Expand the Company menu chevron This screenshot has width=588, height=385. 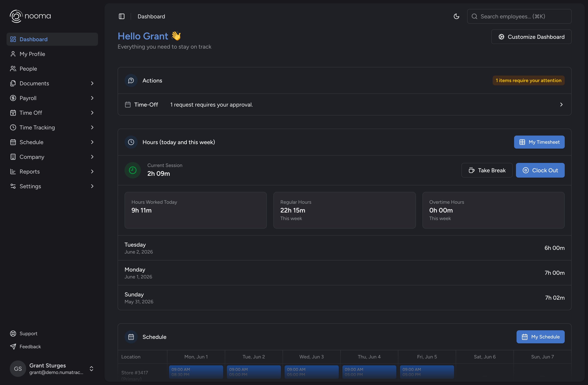(x=92, y=157)
